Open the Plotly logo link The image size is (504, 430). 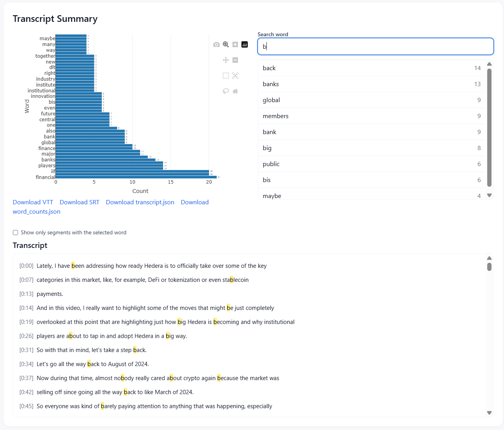[245, 44]
